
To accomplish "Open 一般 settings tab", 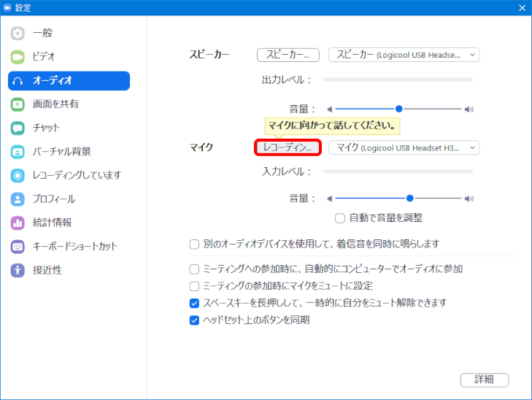I will [x=69, y=34].
